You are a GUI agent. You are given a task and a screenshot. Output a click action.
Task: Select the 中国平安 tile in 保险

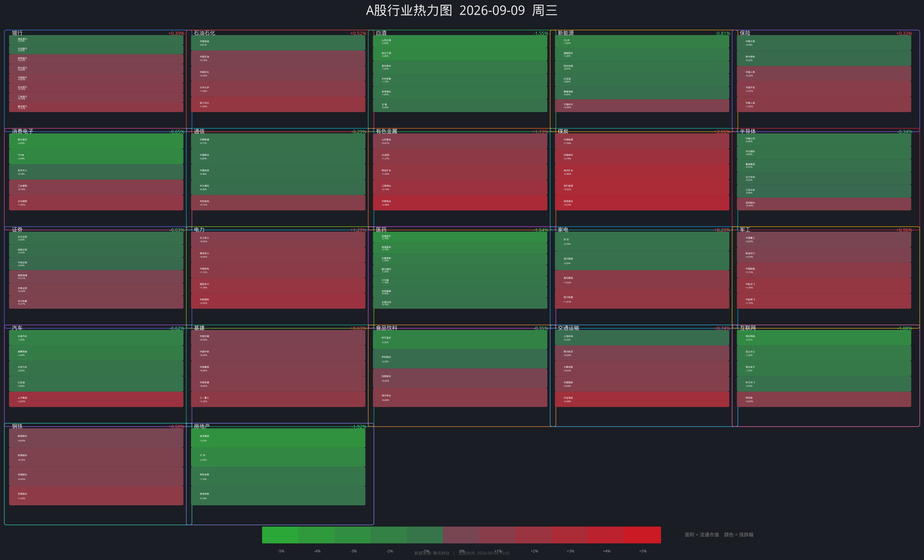click(823, 89)
